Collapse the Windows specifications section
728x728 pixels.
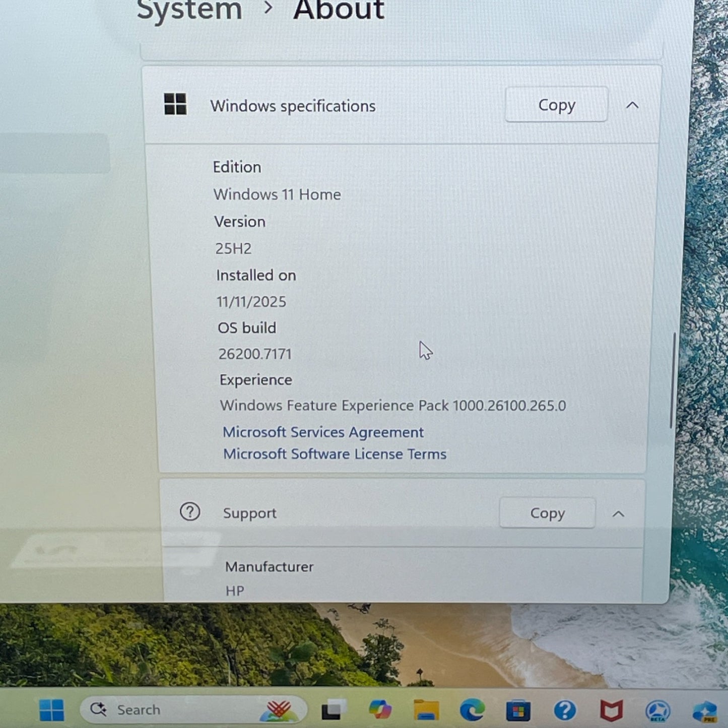click(632, 105)
